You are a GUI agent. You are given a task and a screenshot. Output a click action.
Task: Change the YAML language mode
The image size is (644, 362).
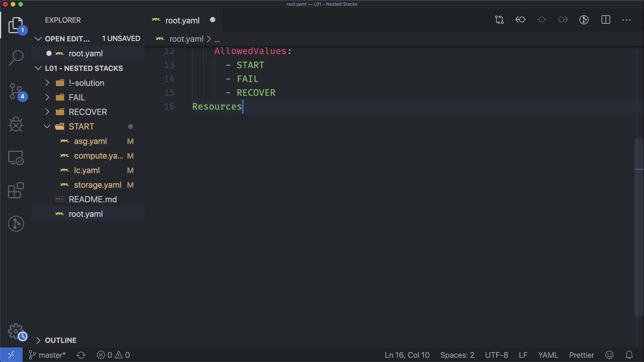click(x=548, y=355)
